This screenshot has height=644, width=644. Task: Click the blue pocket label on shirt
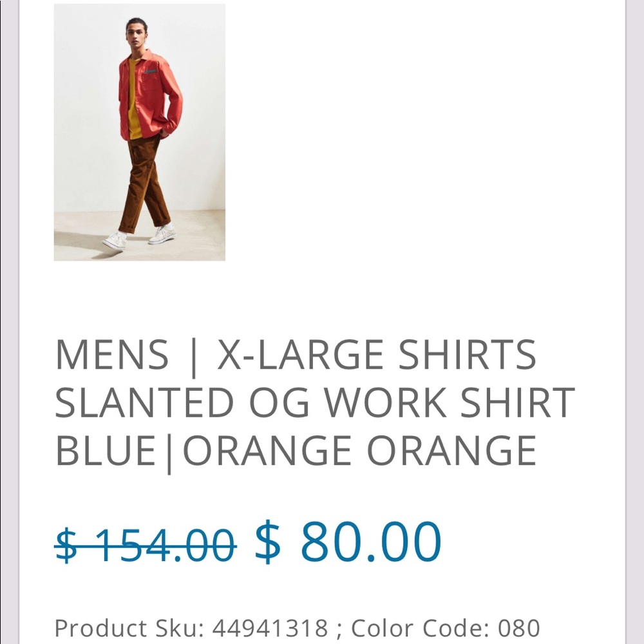[x=151, y=71]
